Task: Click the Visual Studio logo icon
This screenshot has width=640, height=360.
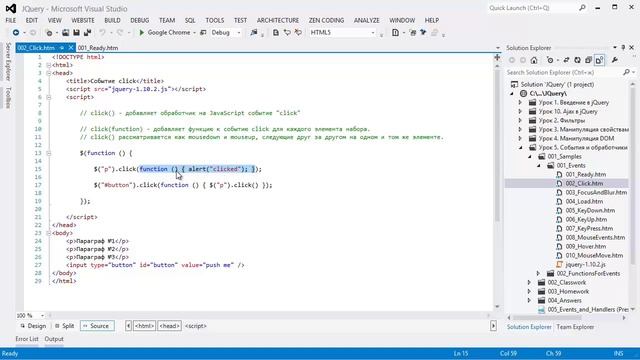Action: [x=11, y=8]
